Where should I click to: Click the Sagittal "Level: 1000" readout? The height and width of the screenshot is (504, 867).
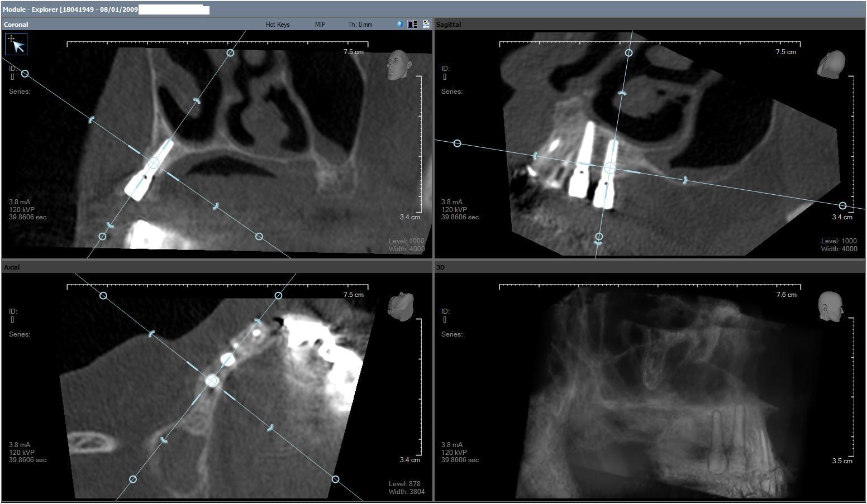coord(839,241)
